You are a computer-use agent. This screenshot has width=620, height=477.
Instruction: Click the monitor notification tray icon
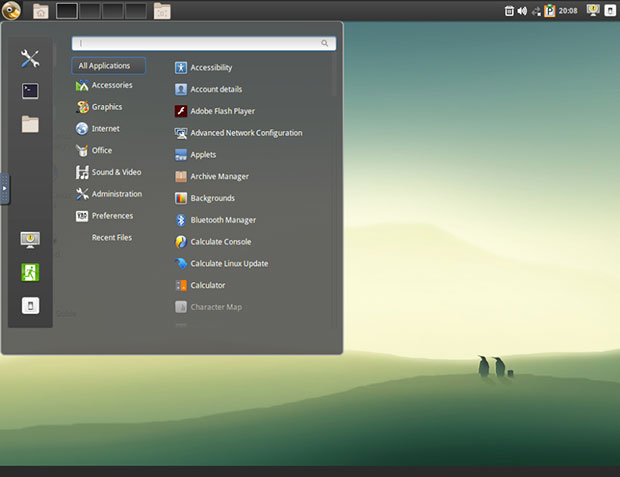tap(593, 10)
